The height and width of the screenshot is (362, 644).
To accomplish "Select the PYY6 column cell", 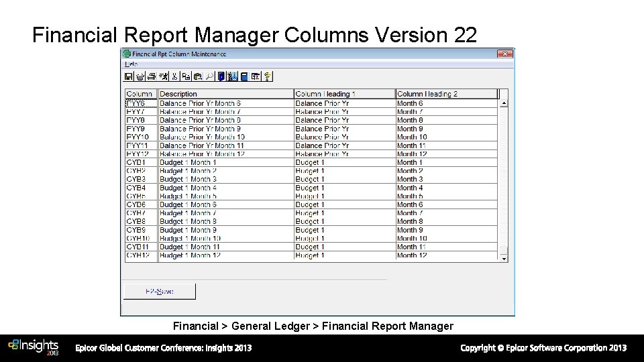I will 141,103.
